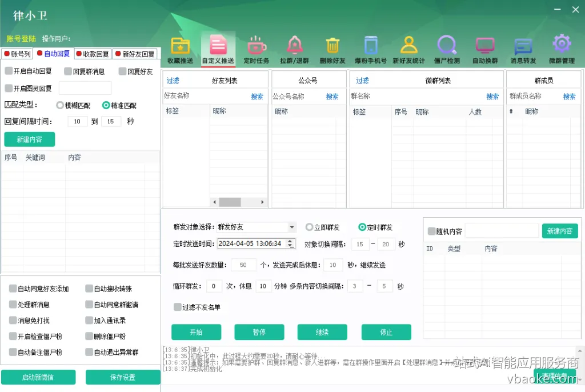
Task: Toggle the 随机内容 checkbox
Action: click(x=431, y=231)
